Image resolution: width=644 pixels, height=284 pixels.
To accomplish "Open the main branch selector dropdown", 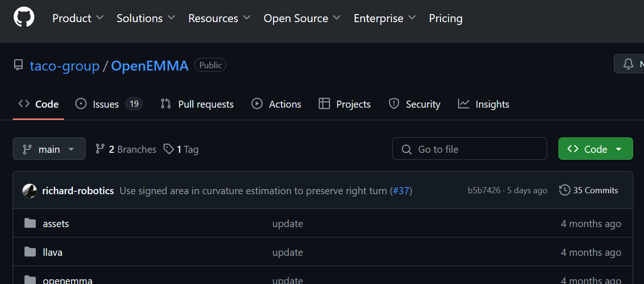I will click(49, 149).
